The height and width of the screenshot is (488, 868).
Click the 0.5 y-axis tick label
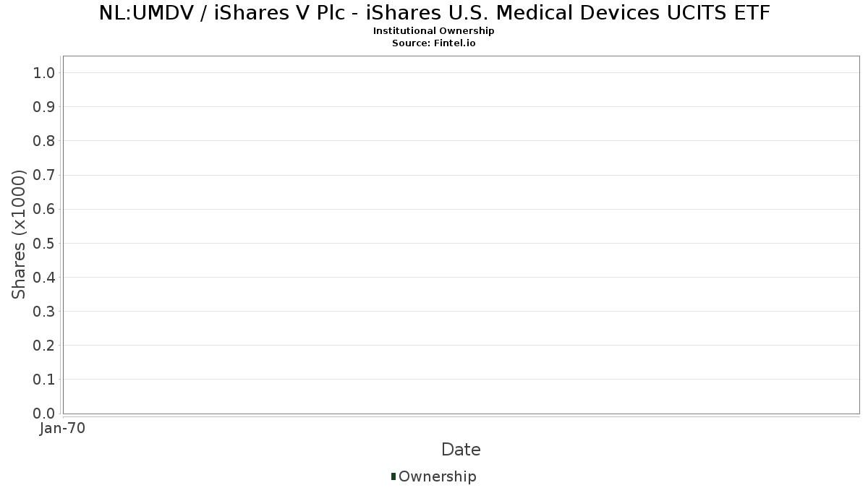coord(44,243)
